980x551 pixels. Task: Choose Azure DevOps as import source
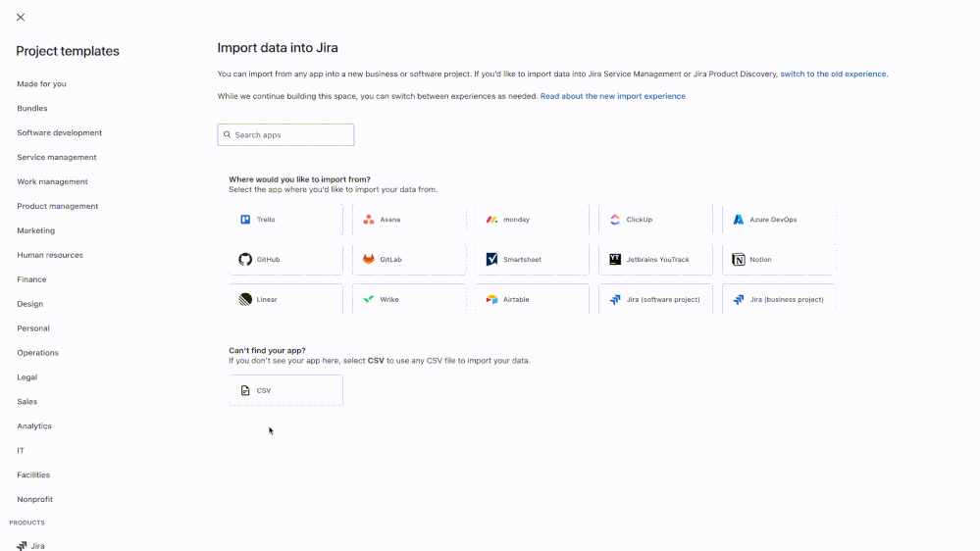[x=779, y=220]
